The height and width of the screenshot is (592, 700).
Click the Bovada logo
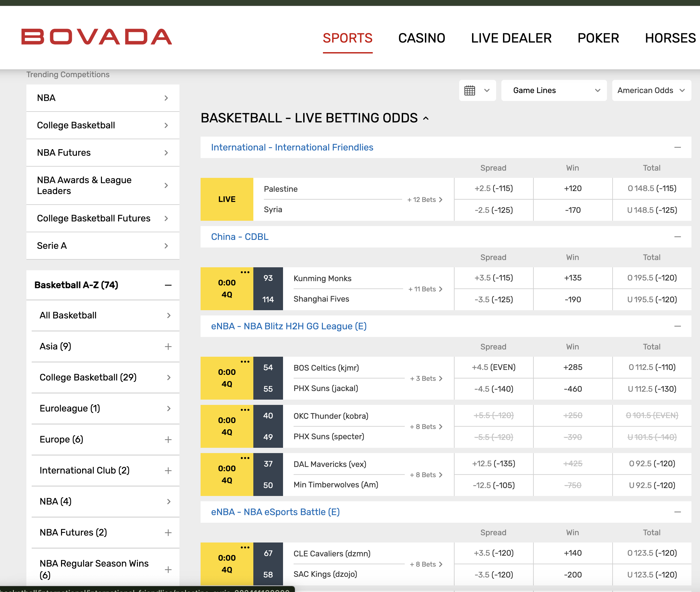click(97, 37)
